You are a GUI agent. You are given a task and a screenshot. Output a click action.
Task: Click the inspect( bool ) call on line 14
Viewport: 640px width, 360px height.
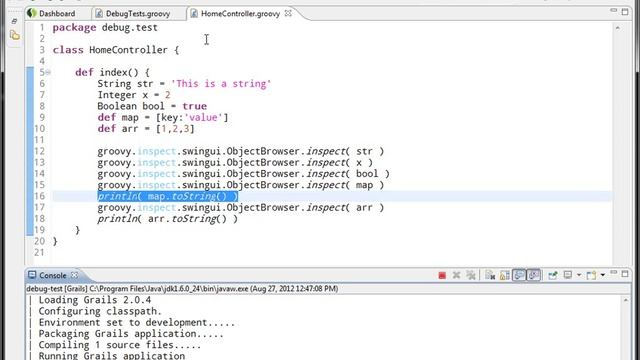click(348, 174)
